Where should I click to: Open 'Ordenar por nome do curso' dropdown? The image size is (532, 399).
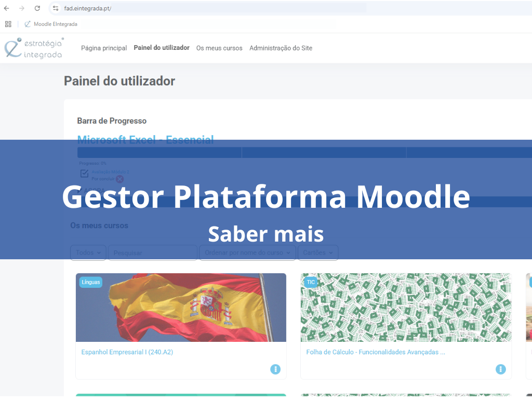pos(247,252)
